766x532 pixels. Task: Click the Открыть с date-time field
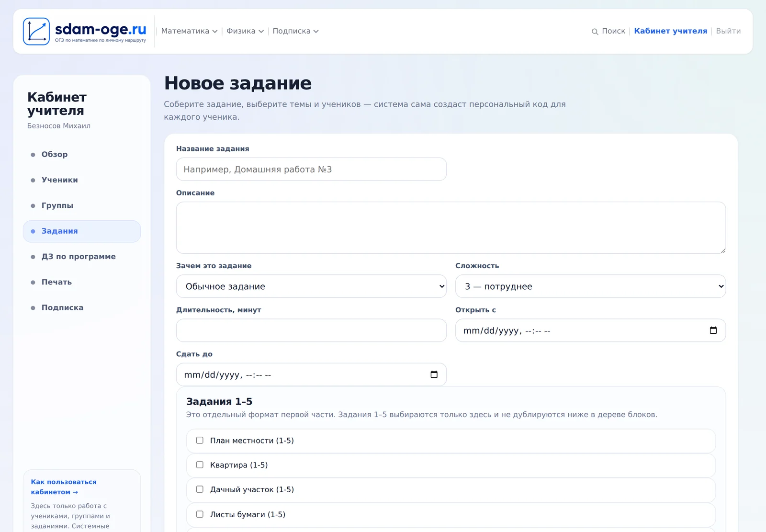point(590,330)
